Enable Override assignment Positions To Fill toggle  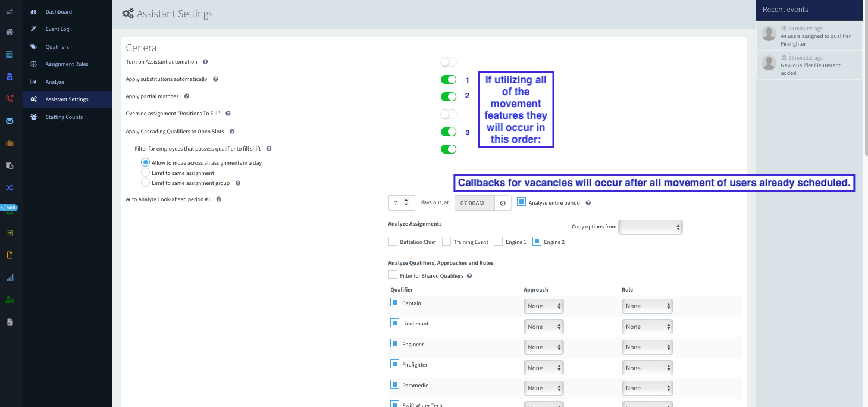coord(449,114)
